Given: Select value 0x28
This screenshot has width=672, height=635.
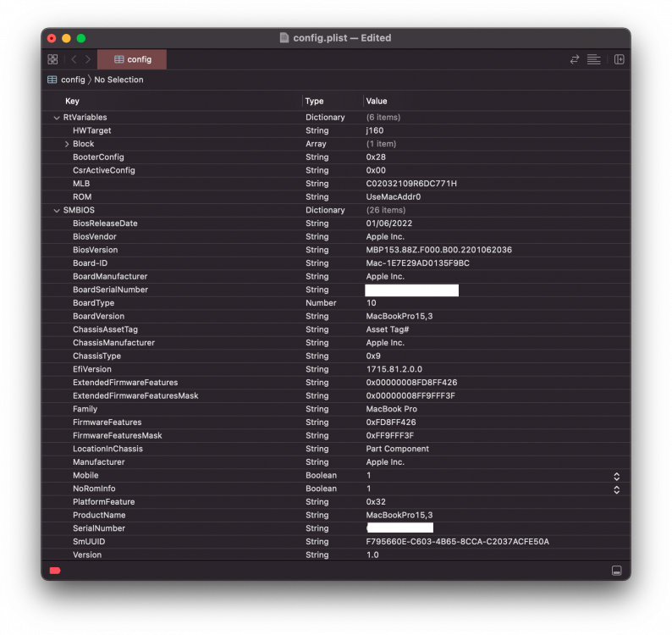Looking at the screenshot, I should tap(376, 157).
